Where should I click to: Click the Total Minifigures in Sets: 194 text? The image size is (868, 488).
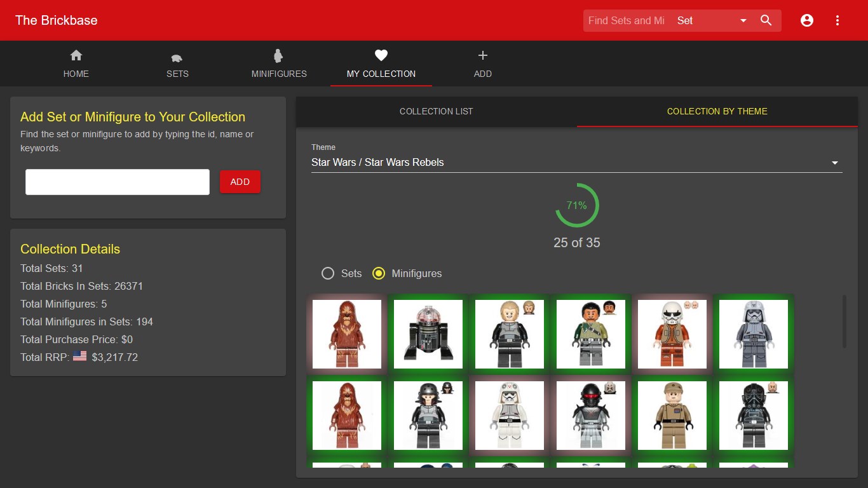[86, 322]
